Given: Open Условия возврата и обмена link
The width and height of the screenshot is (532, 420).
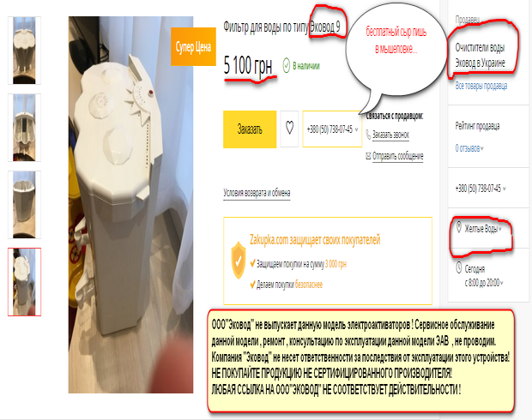Looking at the screenshot, I should tap(257, 193).
